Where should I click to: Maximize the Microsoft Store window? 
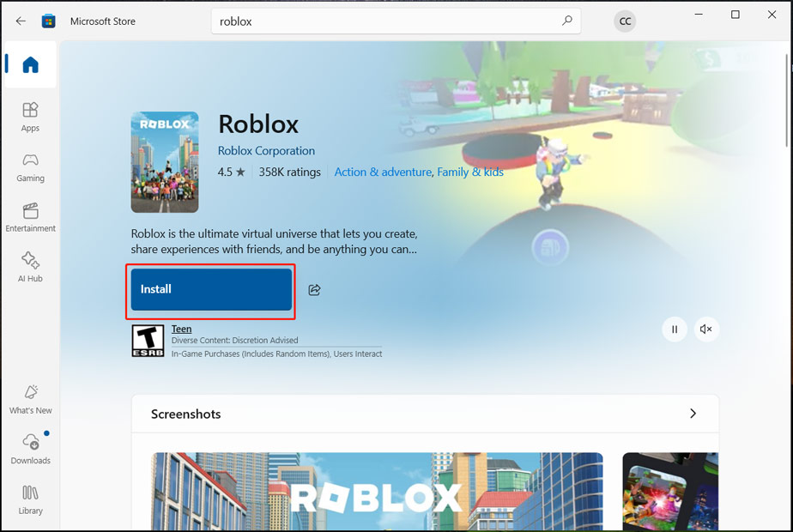735,15
